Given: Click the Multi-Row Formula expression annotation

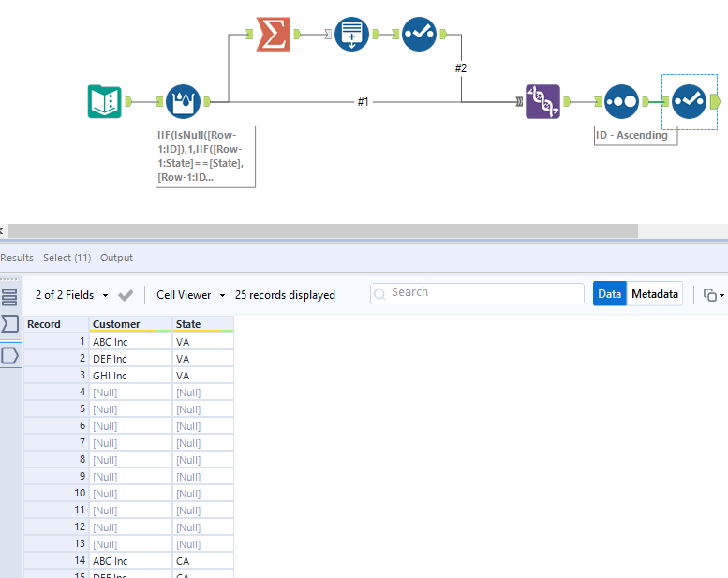Looking at the screenshot, I should coord(205,156).
